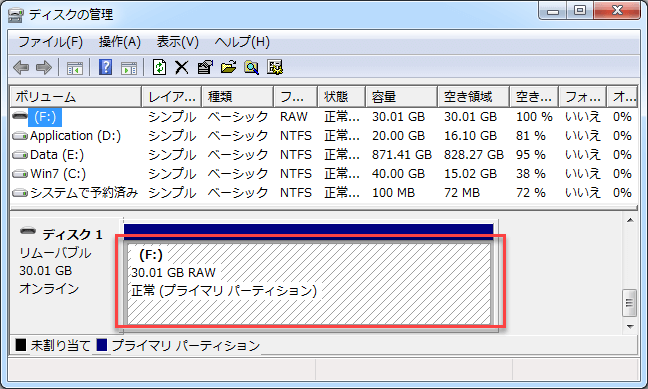Maximize the ディスクの管理 window
This screenshot has height=389, width=648.
coord(580,11)
